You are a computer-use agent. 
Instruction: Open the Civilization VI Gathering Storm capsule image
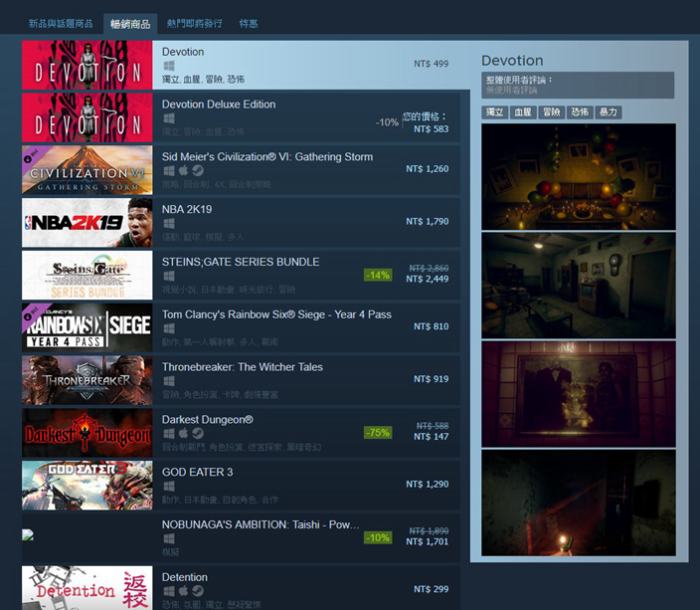coord(87,170)
